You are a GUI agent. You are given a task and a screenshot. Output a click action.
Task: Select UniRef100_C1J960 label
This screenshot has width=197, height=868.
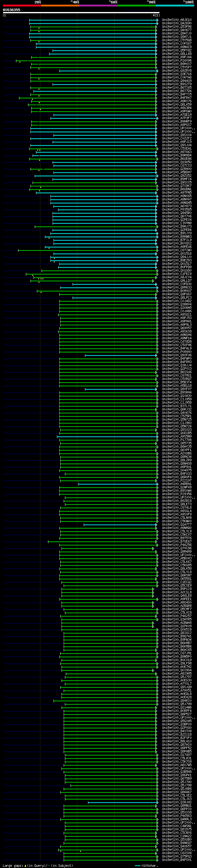pyautogui.click(x=176, y=423)
